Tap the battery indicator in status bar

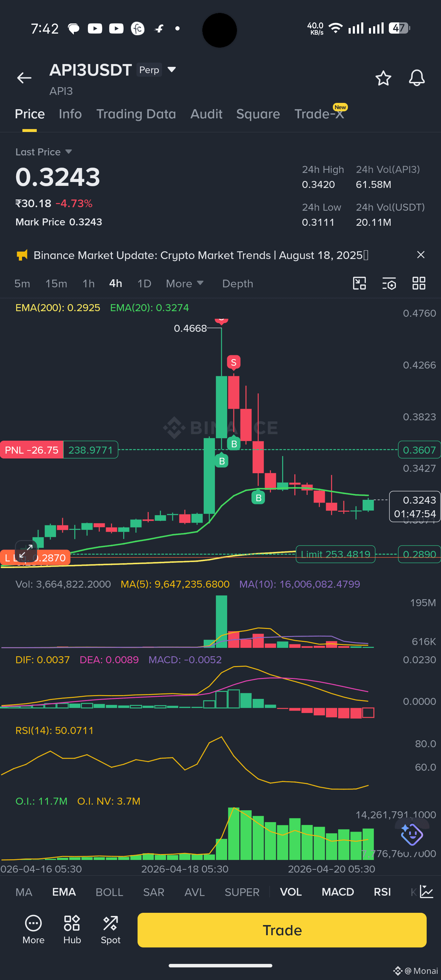click(x=399, y=28)
